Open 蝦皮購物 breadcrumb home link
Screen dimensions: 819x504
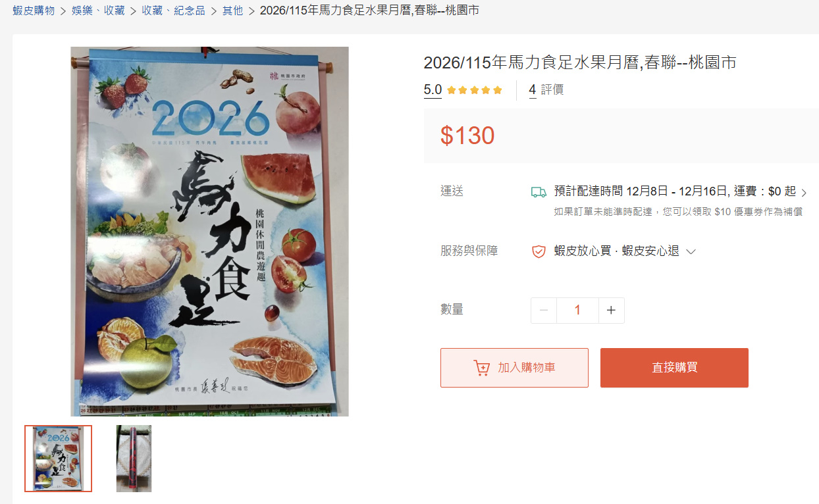(34, 11)
